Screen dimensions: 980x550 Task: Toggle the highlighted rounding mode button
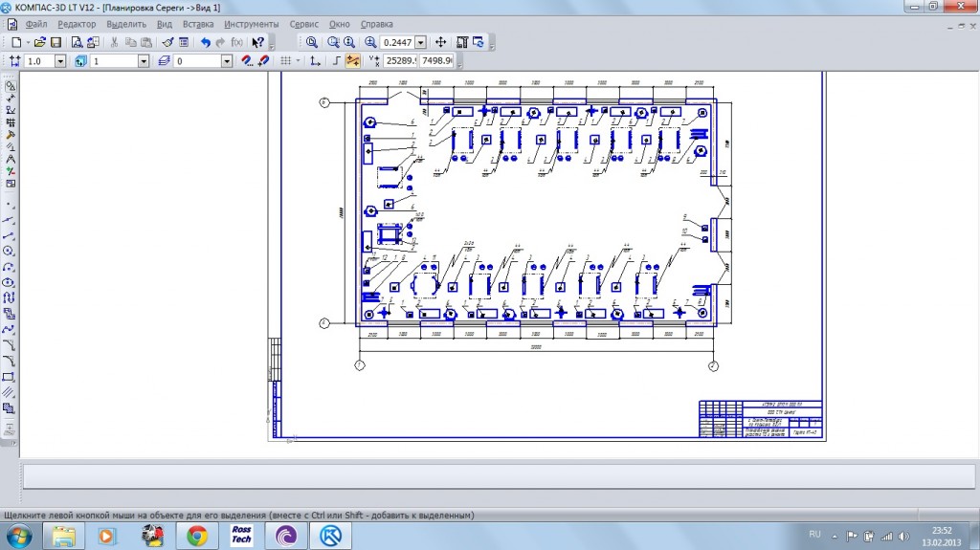352,61
